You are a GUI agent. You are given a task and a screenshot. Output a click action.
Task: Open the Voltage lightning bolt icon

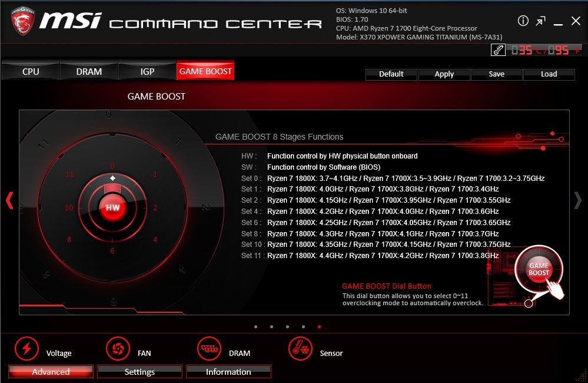pos(26,348)
